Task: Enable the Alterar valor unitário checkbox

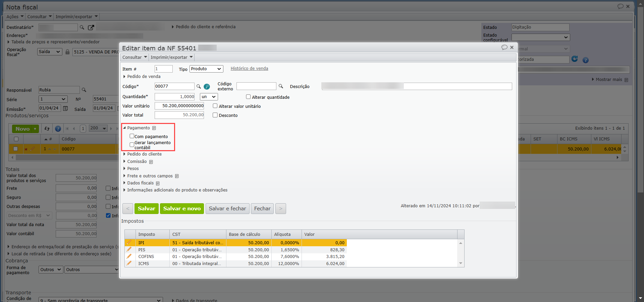Action: click(x=215, y=106)
